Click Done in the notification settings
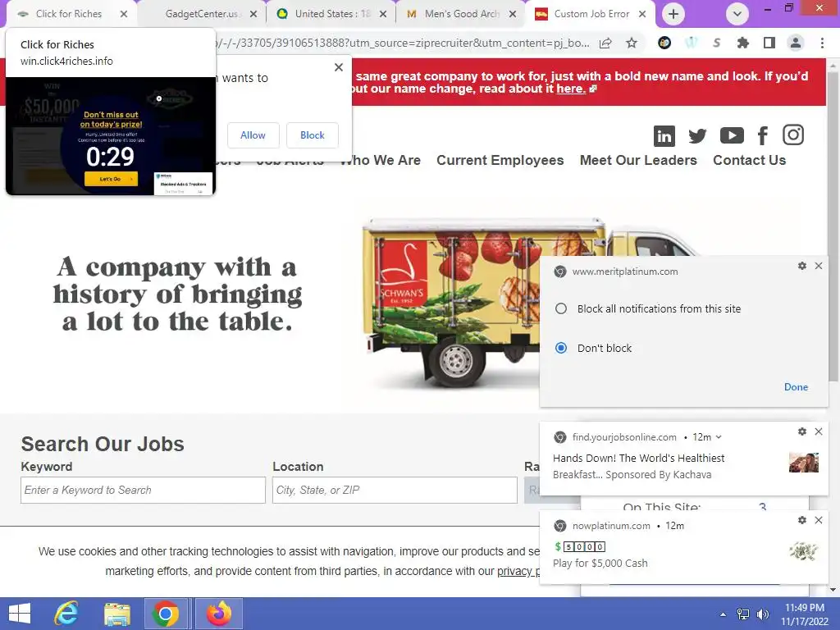Viewport: 840px width, 630px height. 796,387
